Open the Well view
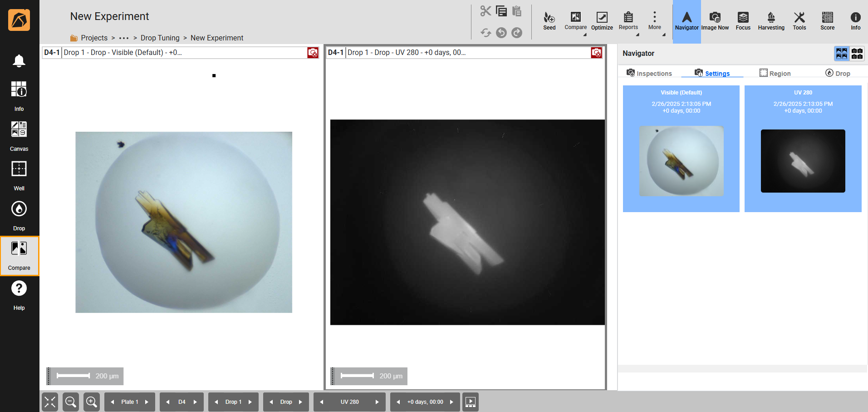 click(19, 175)
